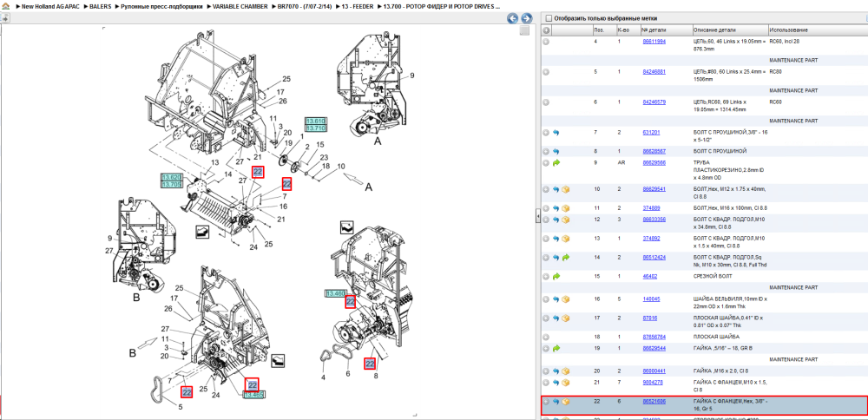Select callout number 16 in the diagram
Image resolution: width=868 pixels, height=420 pixels.
(x=283, y=206)
